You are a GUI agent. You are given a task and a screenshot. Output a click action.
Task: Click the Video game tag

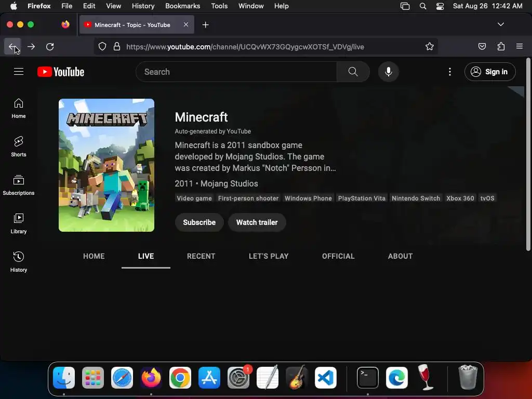[194, 198]
